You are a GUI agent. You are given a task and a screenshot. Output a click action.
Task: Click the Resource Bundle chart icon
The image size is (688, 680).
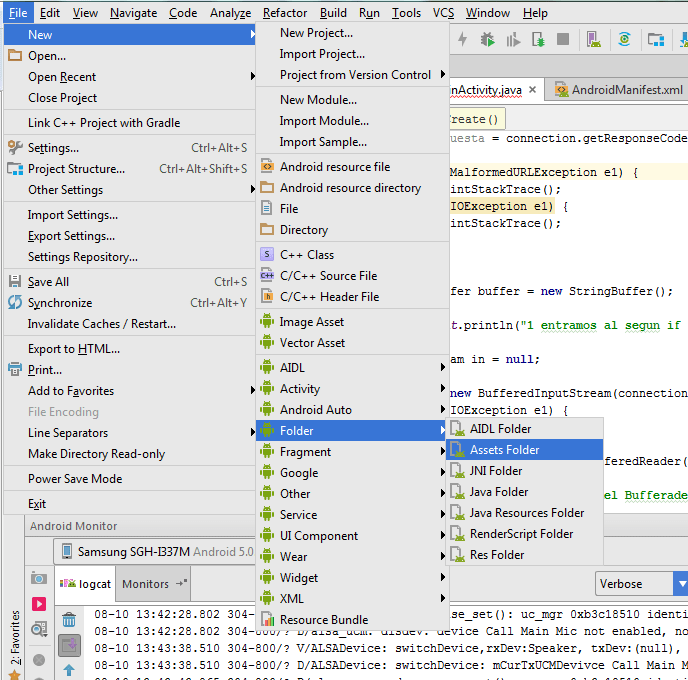point(267,619)
